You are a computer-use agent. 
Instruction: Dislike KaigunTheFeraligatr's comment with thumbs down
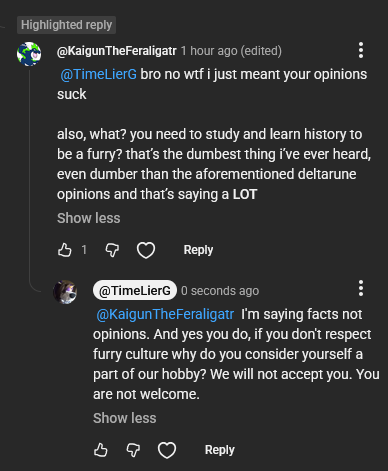[x=112, y=250]
